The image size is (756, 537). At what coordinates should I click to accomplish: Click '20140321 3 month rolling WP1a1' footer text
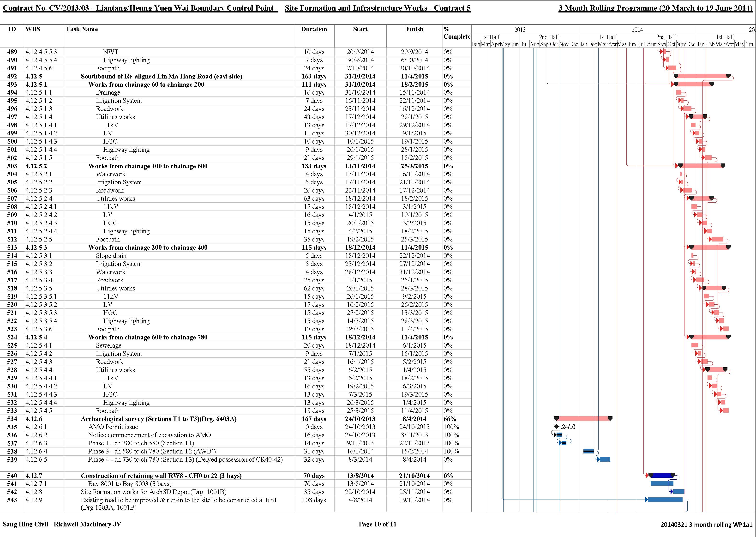pyautogui.click(x=706, y=525)
